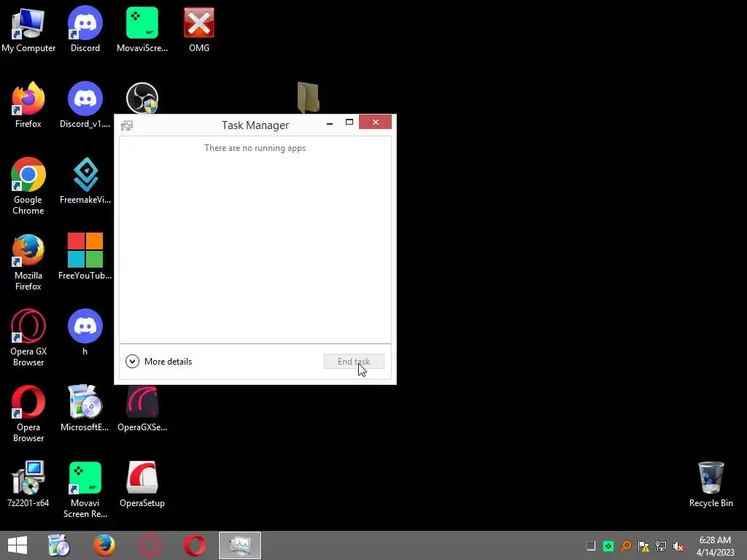
Task: Click the There are no running apps text
Action: coord(255,148)
